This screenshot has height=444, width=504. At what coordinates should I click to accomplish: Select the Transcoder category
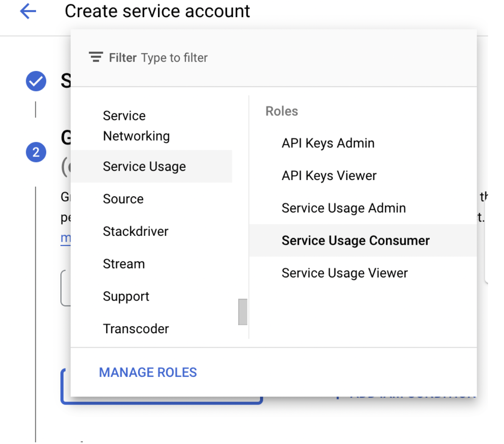tap(136, 329)
